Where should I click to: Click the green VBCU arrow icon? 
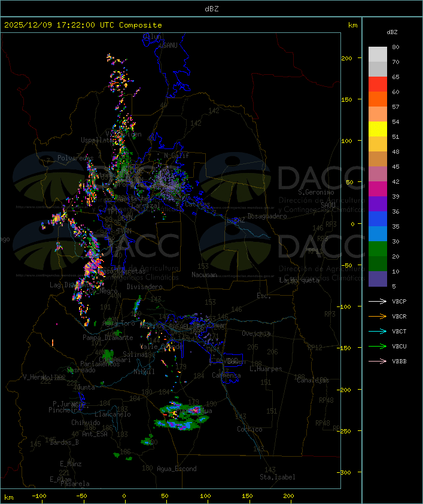tap(378, 346)
